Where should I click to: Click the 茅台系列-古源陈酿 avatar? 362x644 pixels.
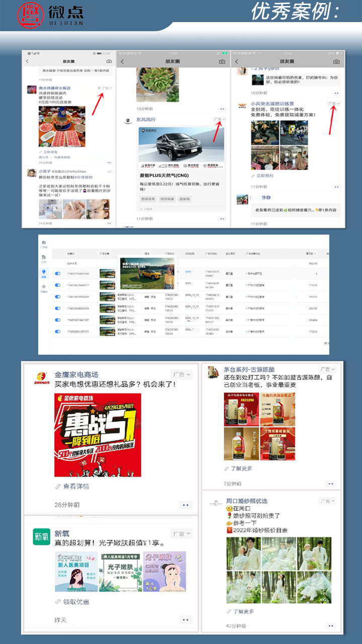coord(213,371)
